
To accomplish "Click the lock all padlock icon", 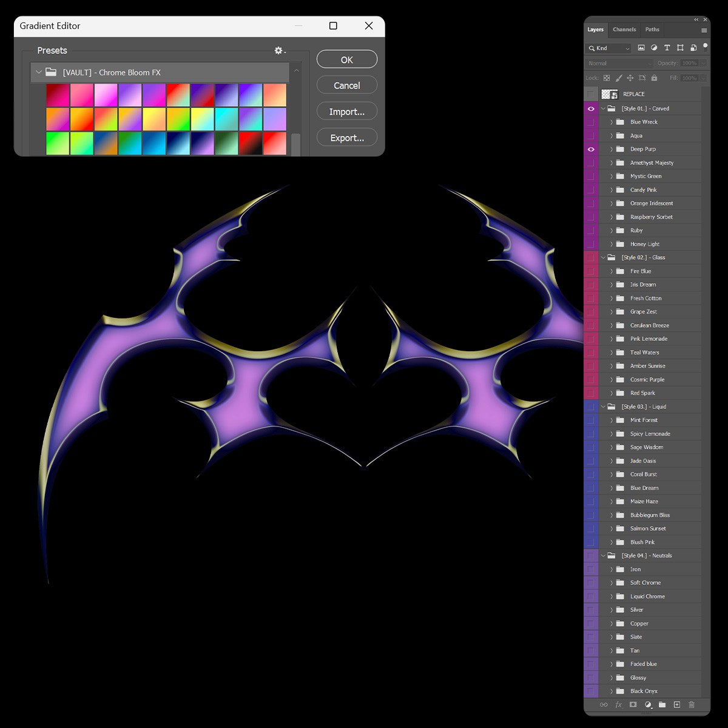I will tap(654, 78).
